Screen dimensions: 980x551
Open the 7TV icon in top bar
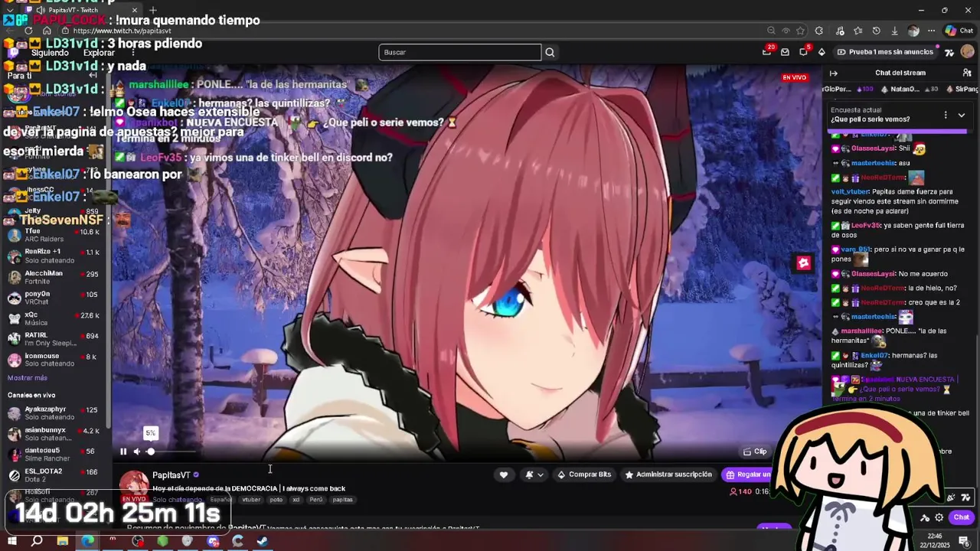949,52
